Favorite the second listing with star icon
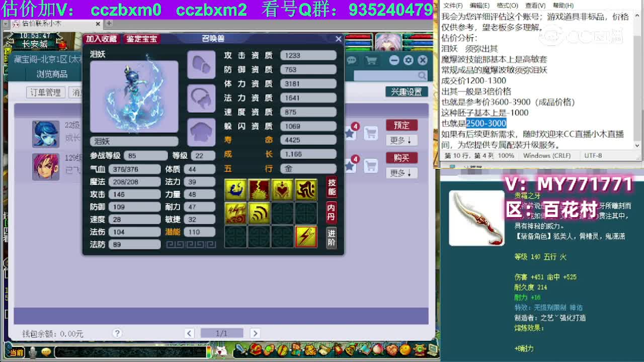This screenshot has width=644, height=362. click(x=350, y=165)
